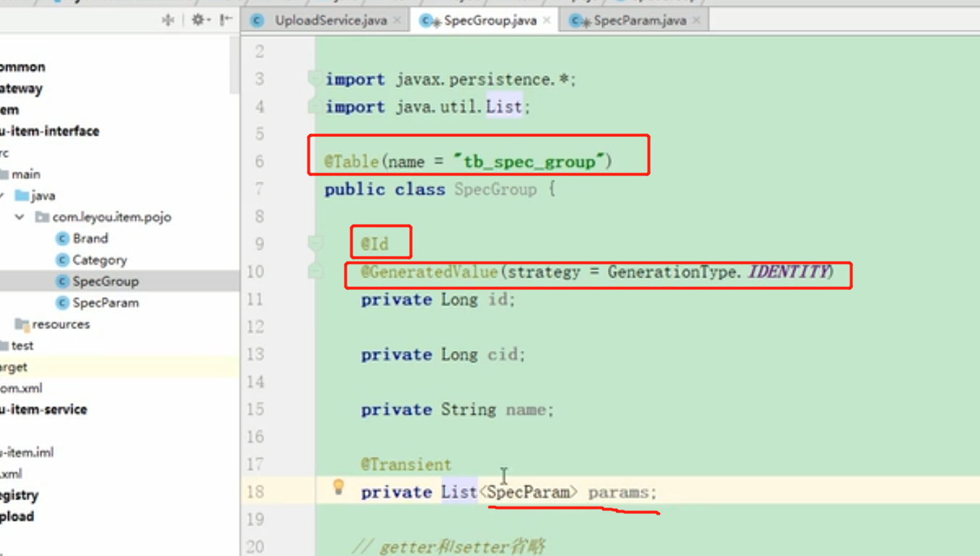Click fold marker beside @Id line 9

click(315, 243)
